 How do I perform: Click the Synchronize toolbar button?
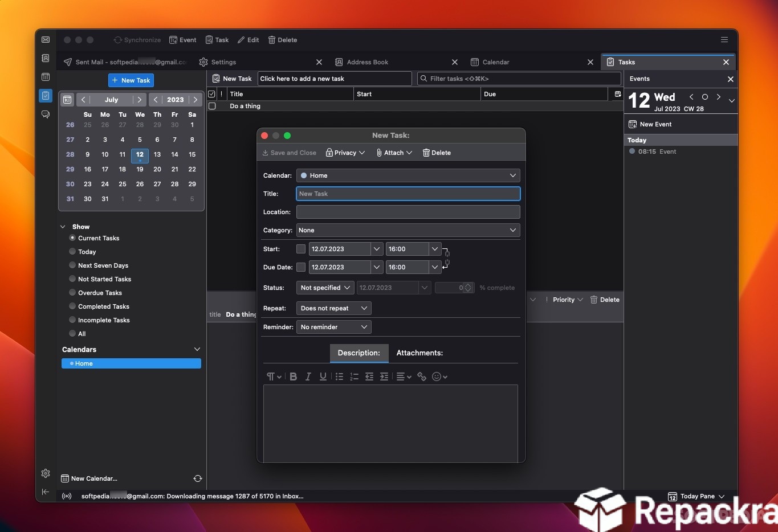(137, 40)
